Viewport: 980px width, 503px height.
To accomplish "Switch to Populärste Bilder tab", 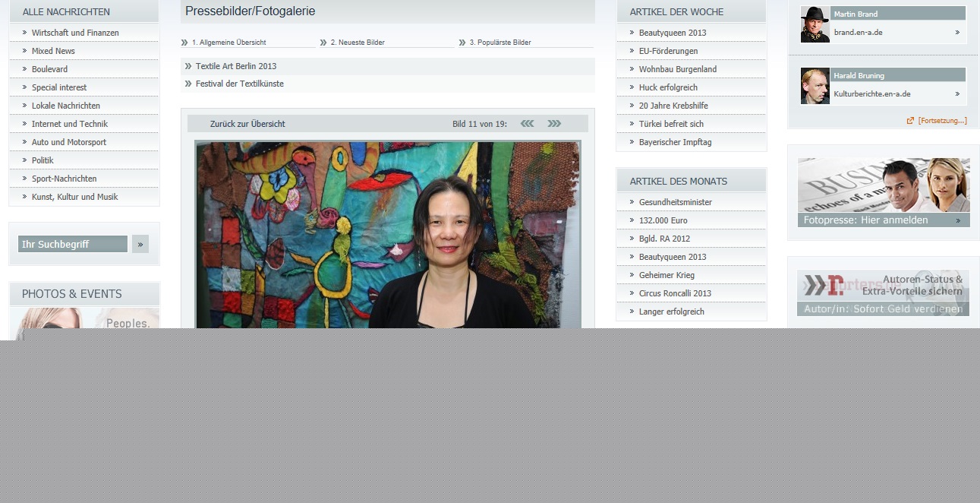I will (500, 43).
